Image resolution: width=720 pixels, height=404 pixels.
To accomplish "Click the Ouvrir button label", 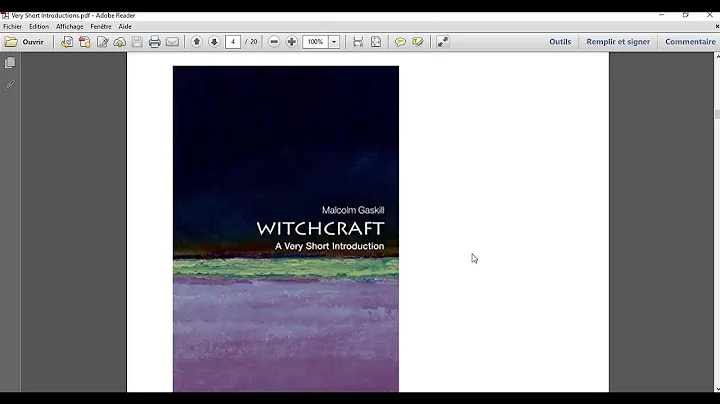I will 33,42.
